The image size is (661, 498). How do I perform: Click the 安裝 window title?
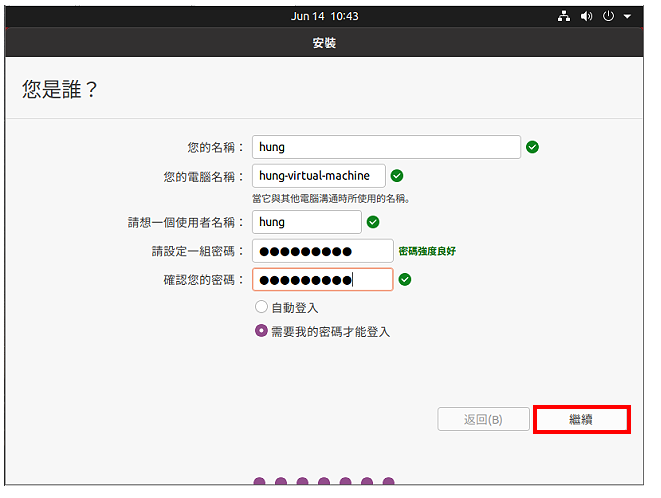click(324, 43)
